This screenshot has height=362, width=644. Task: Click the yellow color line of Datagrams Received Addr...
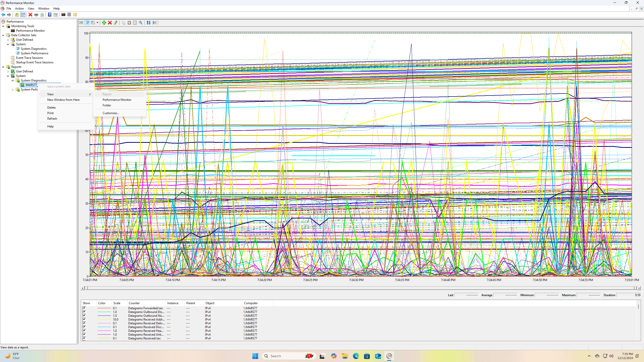point(104,320)
